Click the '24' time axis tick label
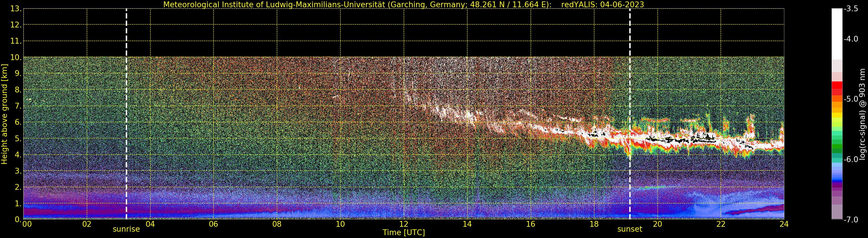 [784, 224]
